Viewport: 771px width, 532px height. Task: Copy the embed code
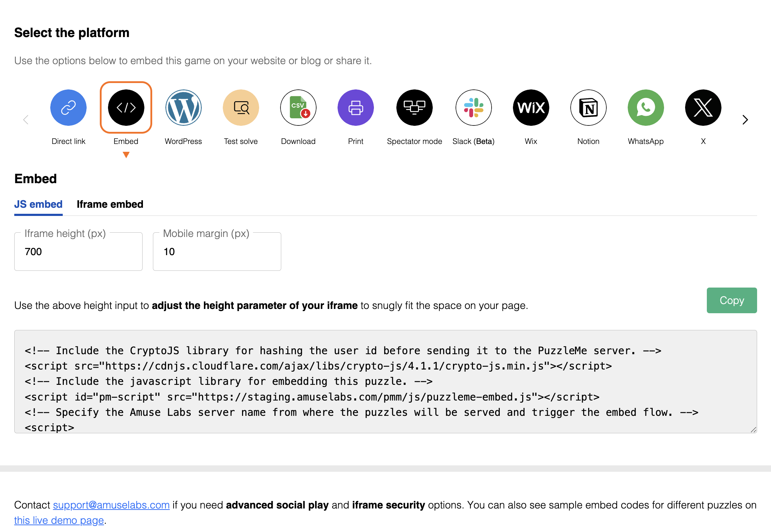coord(732,300)
